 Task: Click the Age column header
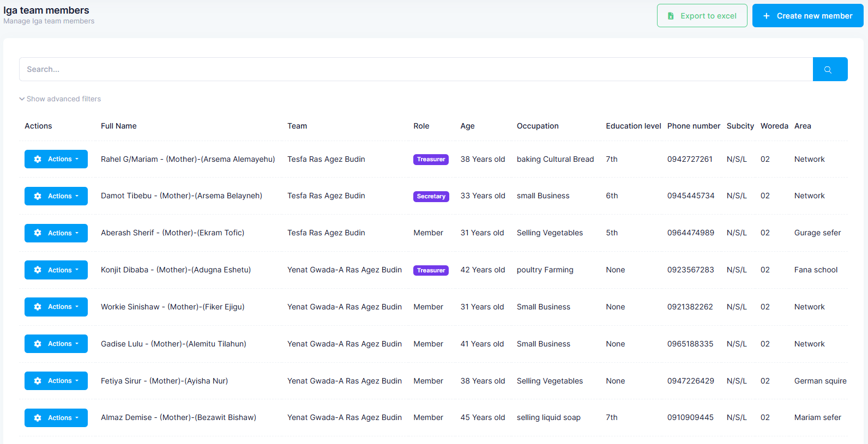point(467,126)
